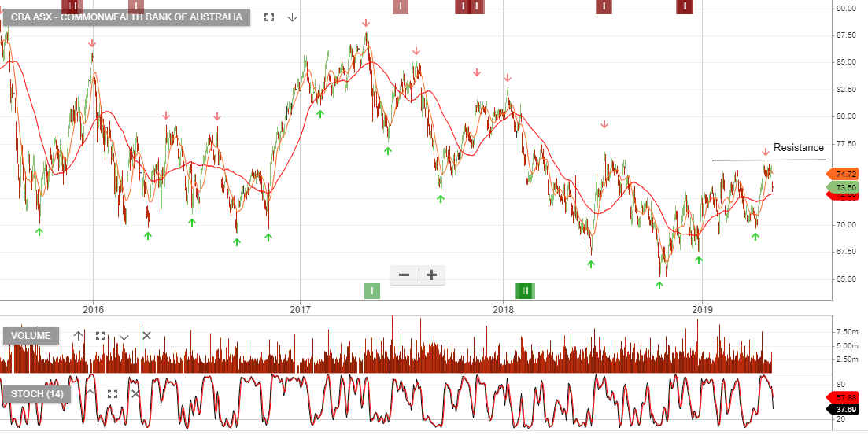Expand the STOCH (14) panel to fullscreen
This screenshot has width=868, height=435.
113,393
